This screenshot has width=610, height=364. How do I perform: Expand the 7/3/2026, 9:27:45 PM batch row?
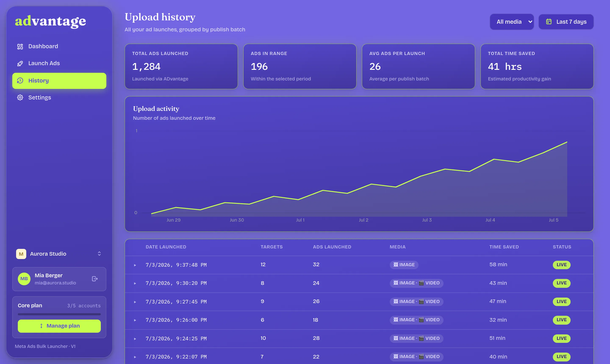pos(135,302)
